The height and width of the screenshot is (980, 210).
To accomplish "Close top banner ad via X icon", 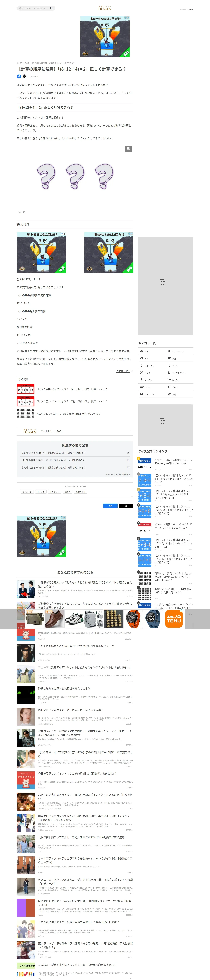I will pyautogui.click(x=128, y=18).
